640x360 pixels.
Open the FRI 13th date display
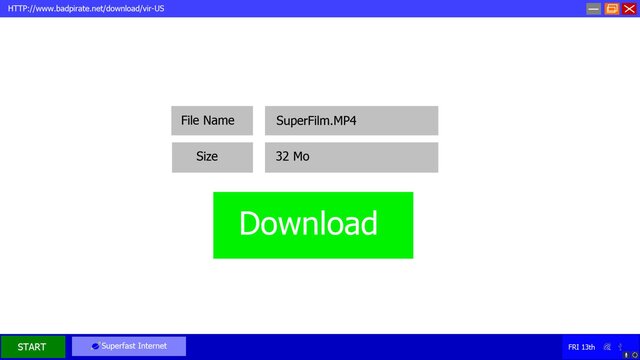click(x=581, y=347)
